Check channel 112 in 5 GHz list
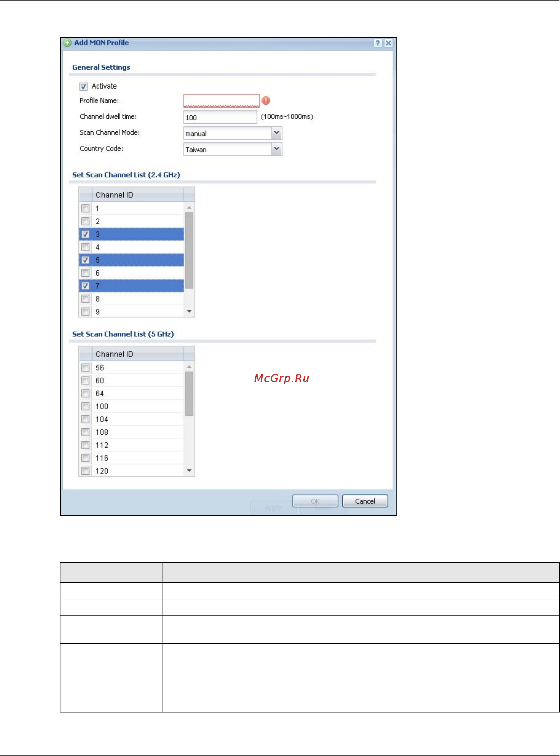This screenshot has height=756, width=560. (85, 445)
